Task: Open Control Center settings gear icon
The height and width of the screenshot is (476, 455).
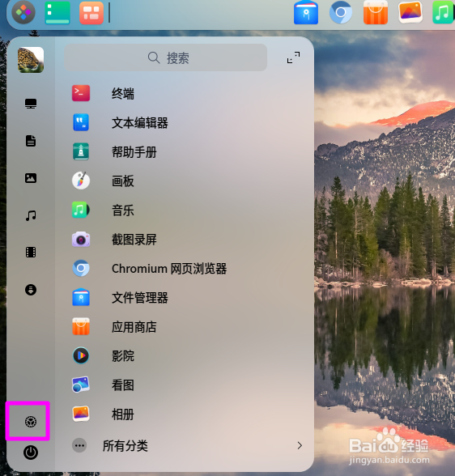Action: (31, 422)
